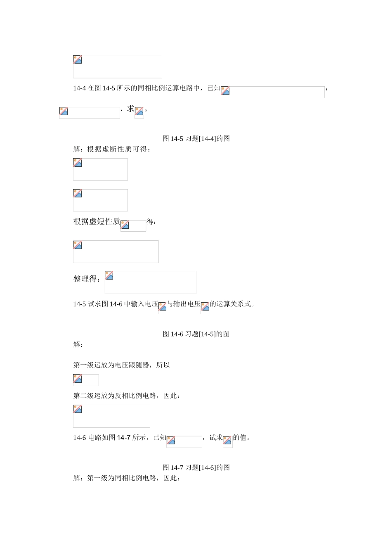Click the line '解：第一级为同相比例电路，因此：'
The height and width of the screenshot is (555, 392).
(x=126, y=478)
